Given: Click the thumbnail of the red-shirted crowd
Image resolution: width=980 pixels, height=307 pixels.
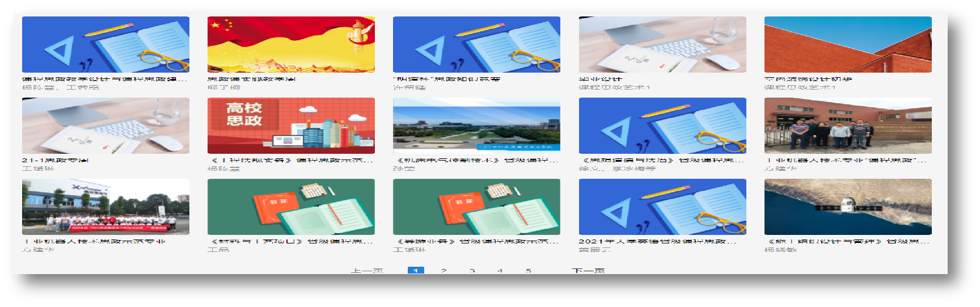Looking at the screenshot, I should [x=105, y=207].
